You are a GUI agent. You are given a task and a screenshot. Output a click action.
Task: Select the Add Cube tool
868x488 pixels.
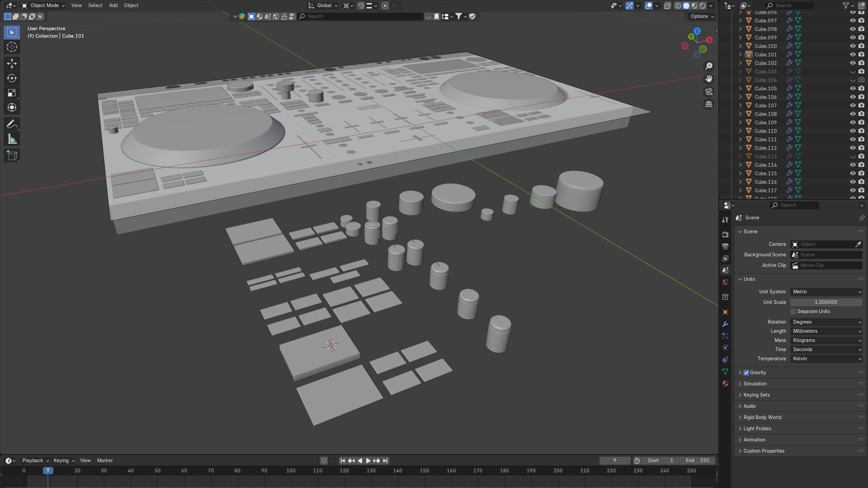(12, 156)
